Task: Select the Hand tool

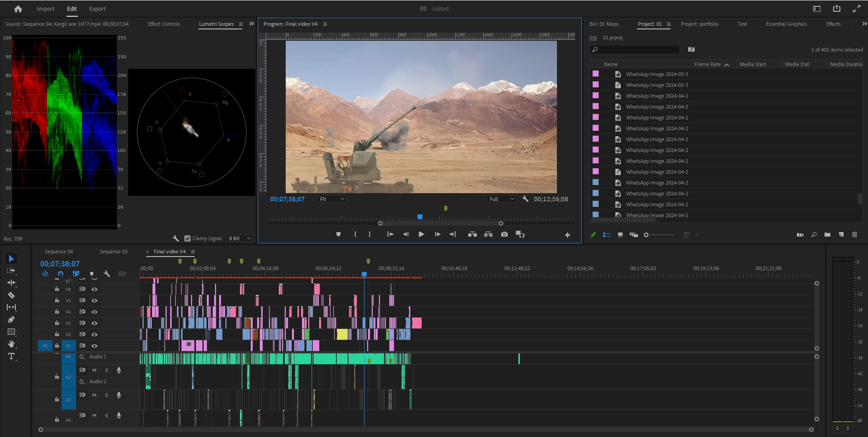Action: [x=11, y=344]
